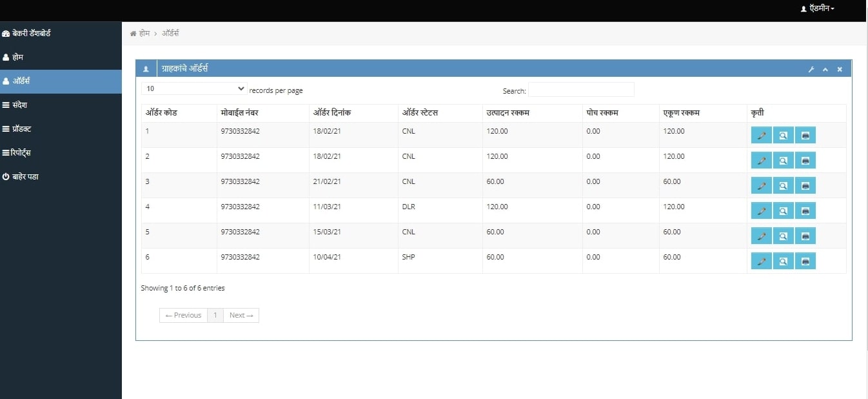This screenshot has width=868, height=399.
Task: Click the Next pagination button
Action: (x=241, y=316)
